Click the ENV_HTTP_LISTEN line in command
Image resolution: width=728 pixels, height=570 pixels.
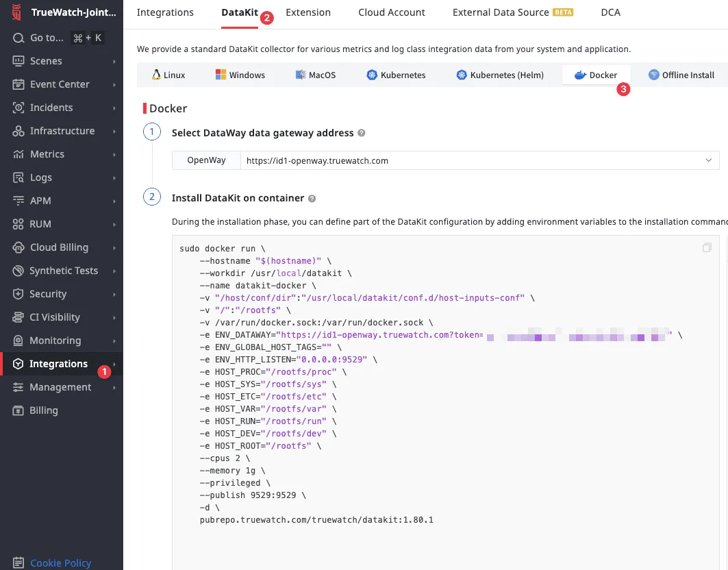coord(288,360)
